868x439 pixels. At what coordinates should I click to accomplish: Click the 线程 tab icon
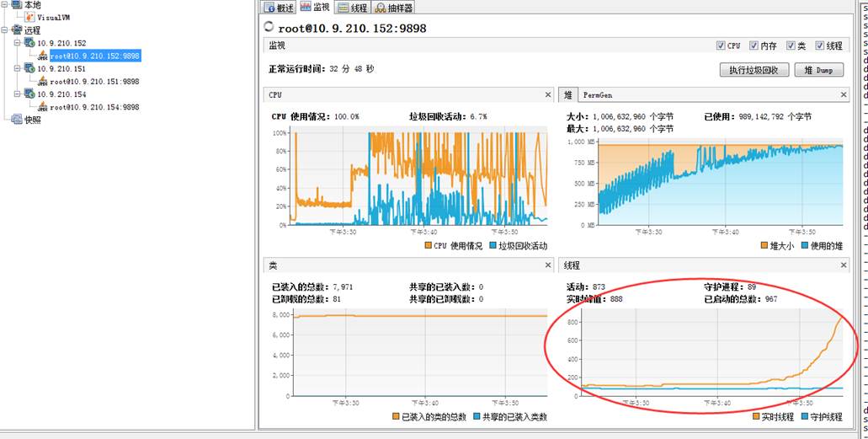click(x=343, y=8)
